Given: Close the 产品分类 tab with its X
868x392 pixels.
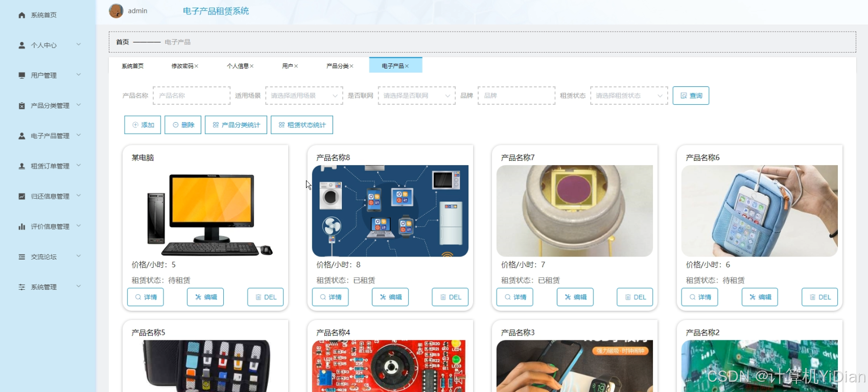Looking at the screenshot, I should coord(351,66).
